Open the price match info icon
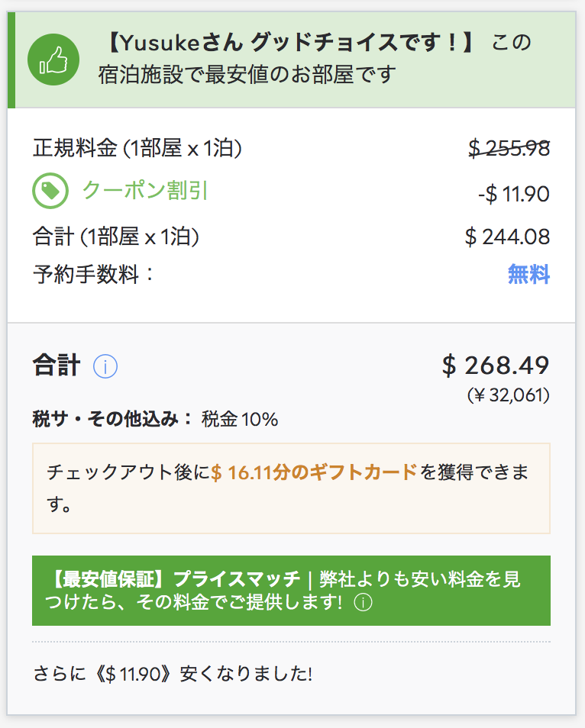Viewport: 585px width, 728px height. [363, 603]
